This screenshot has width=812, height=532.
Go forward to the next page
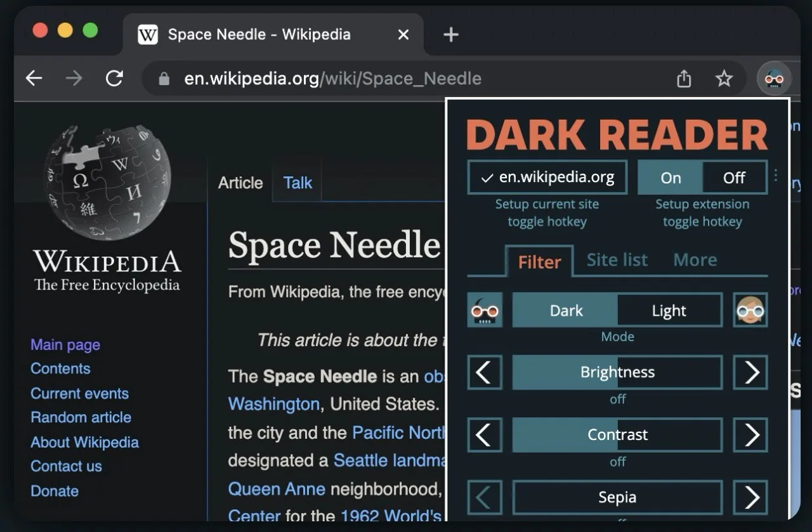click(x=74, y=79)
